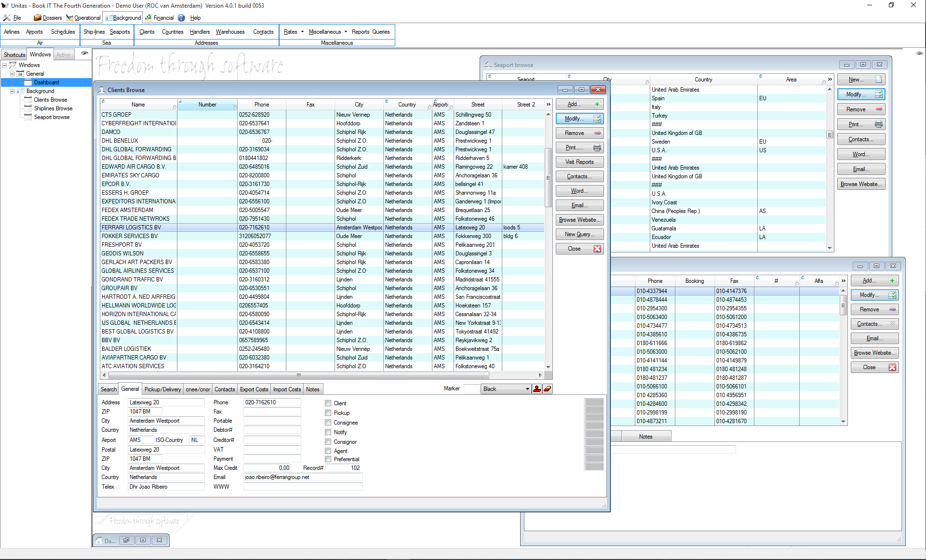Switch to Import Costs tab
The image size is (926, 560).
(x=287, y=389)
